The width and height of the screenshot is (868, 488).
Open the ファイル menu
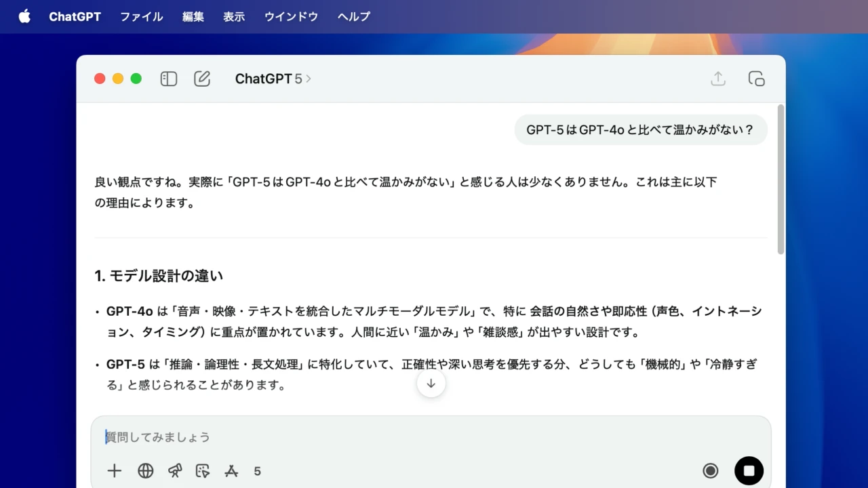click(141, 17)
